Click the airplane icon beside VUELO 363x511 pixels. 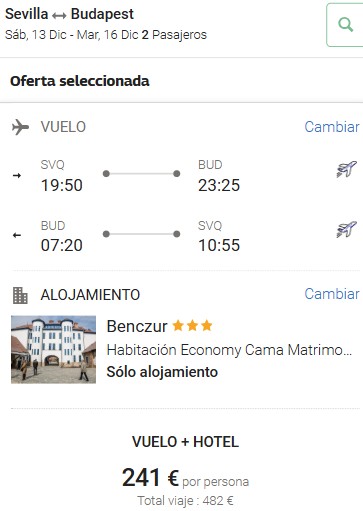[x=20, y=127]
